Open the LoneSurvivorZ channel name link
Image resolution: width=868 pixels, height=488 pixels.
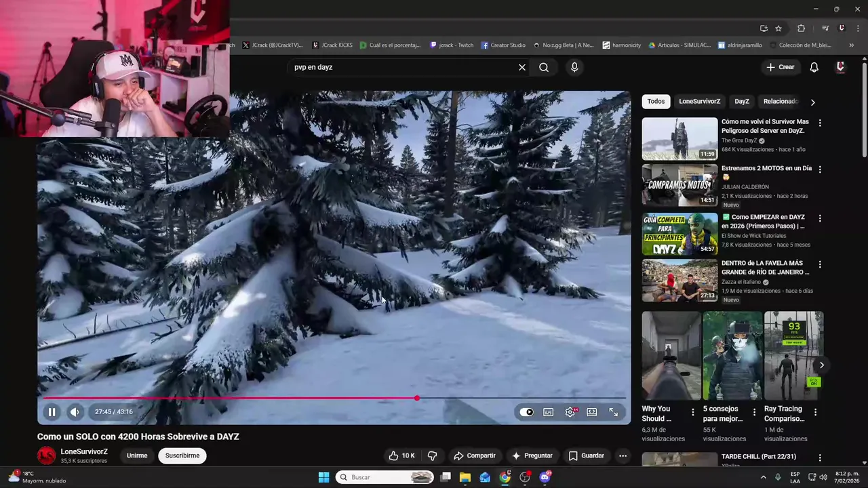tap(84, 451)
